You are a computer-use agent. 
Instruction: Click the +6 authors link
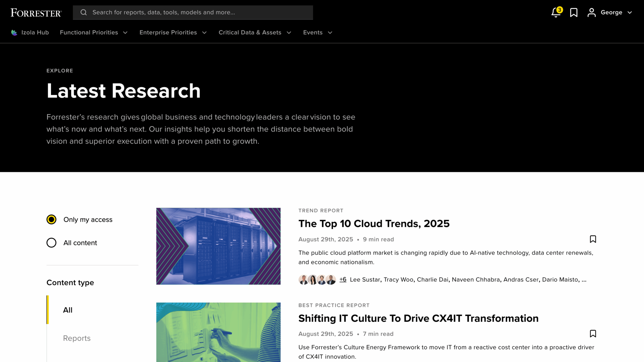[x=343, y=279]
